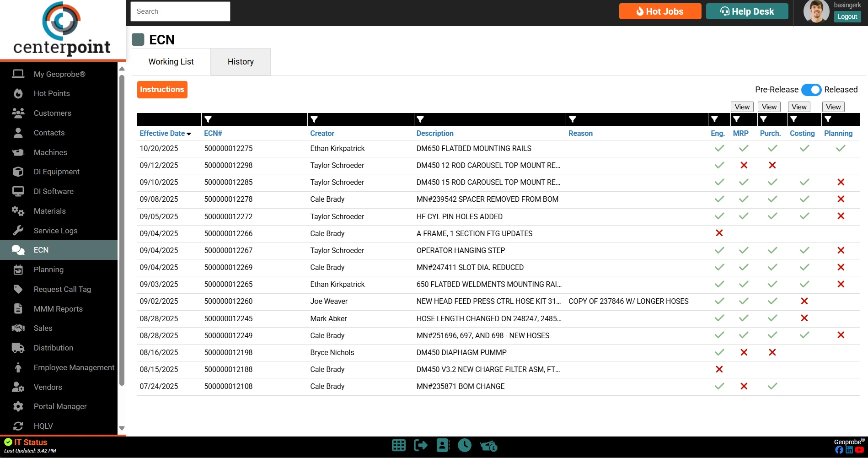868x458 pixels.
Task: Open the Eng. column filter
Action: (x=714, y=119)
